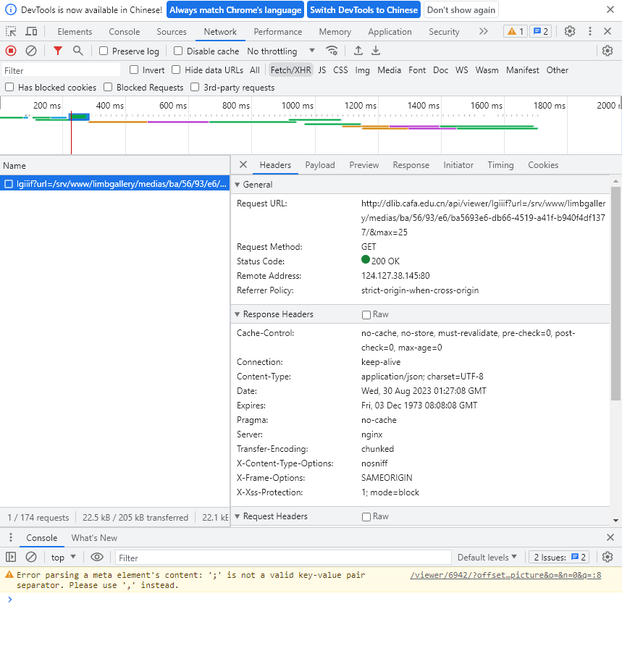Click Switch DevTools to Chinese button
This screenshot has width=622, height=672.
[363, 10]
